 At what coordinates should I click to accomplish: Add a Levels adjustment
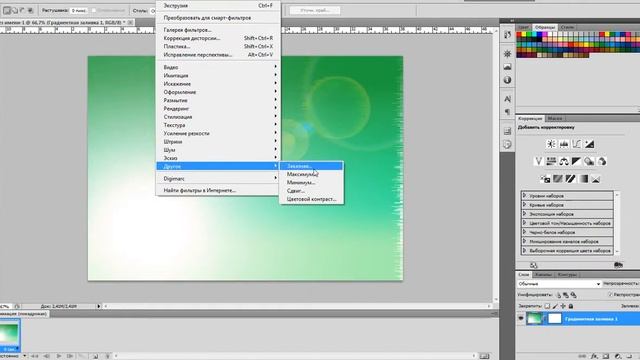pos(564,144)
